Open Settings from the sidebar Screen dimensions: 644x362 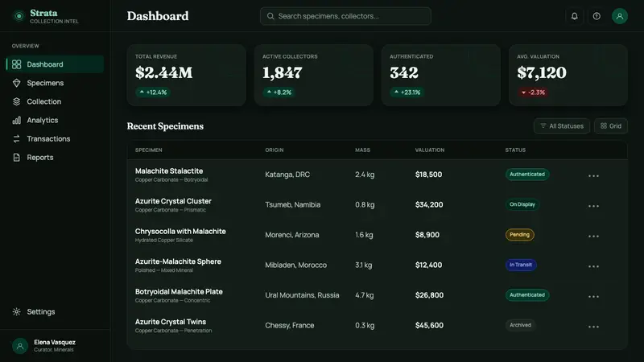[55, 311]
